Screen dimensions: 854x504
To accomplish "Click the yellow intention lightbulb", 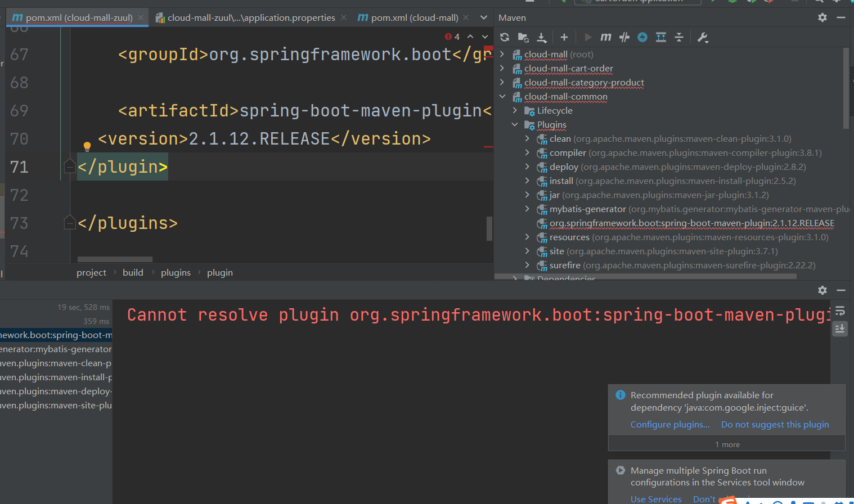I will pos(87,147).
